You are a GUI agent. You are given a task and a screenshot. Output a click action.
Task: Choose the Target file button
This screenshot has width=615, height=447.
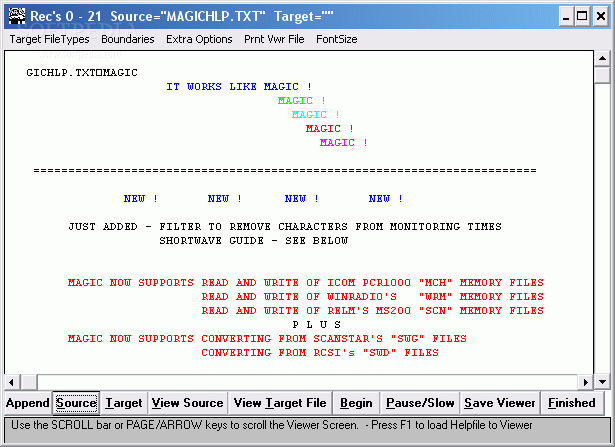(124, 403)
